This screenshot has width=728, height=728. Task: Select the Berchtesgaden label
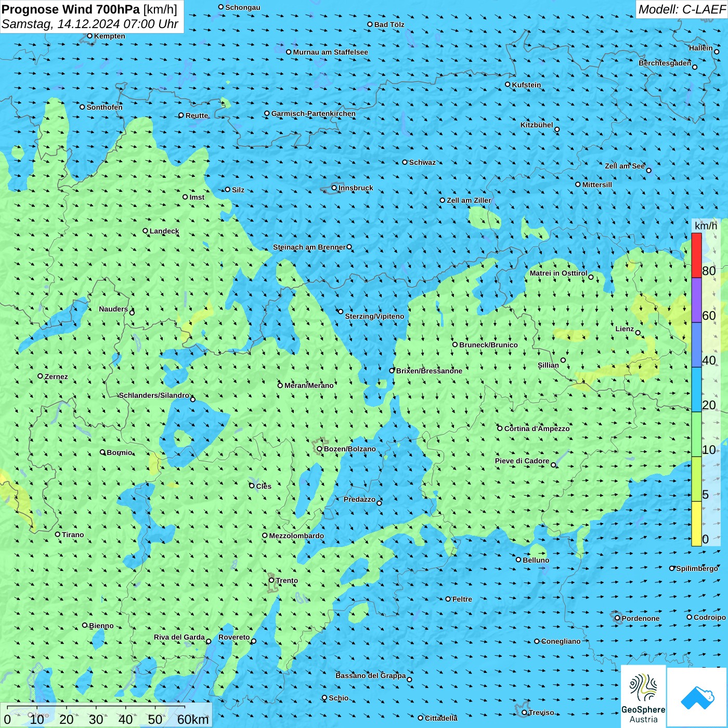[665, 63]
